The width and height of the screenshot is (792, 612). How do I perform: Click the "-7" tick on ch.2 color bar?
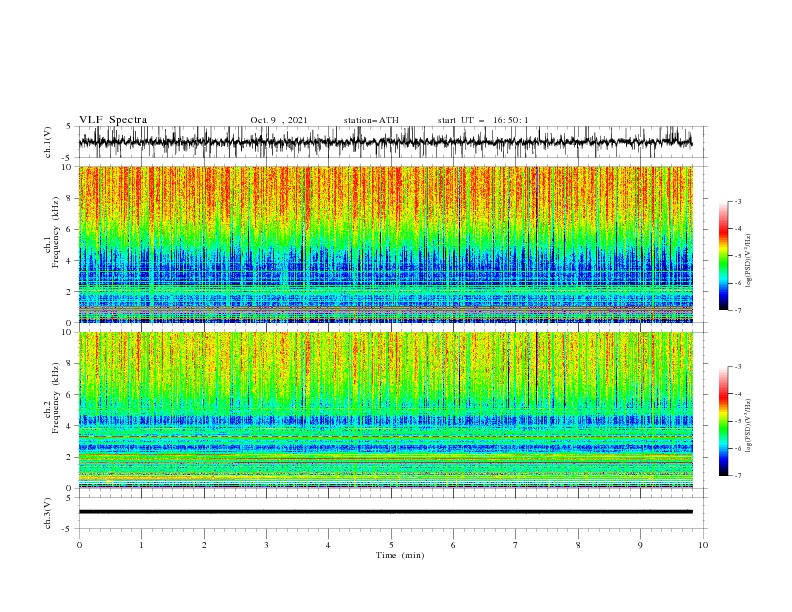tap(738, 476)
